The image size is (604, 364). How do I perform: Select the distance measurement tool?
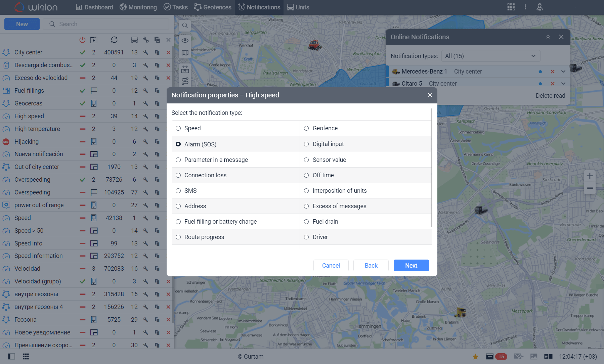185,70
